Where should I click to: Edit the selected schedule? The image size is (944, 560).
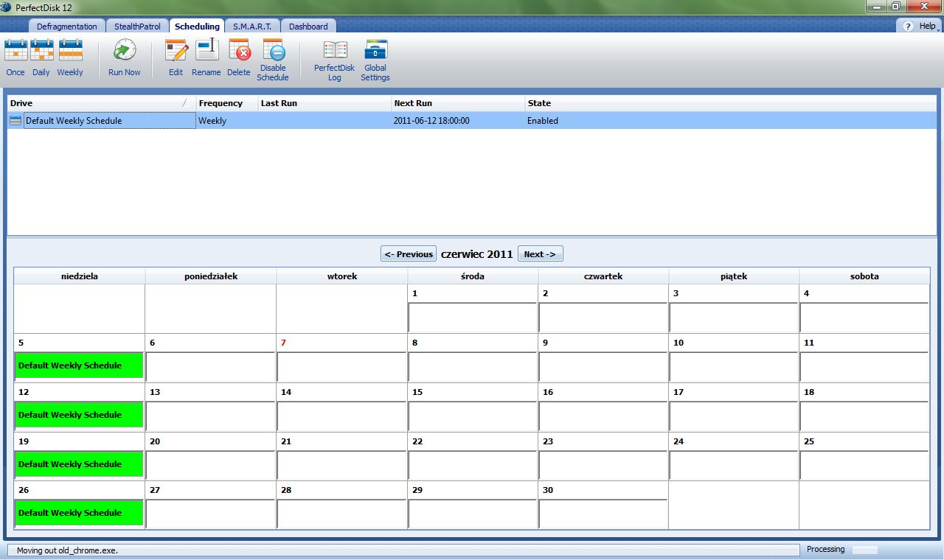(176, 58)
